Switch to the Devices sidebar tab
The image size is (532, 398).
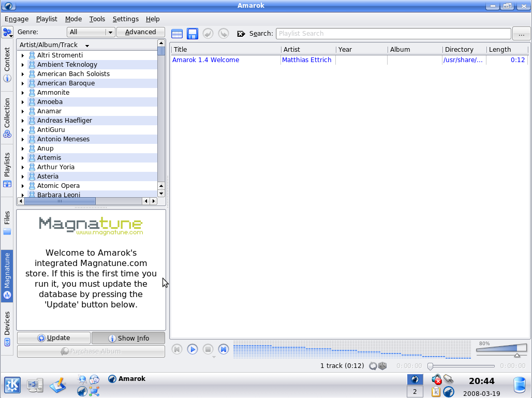click(7, 329)
